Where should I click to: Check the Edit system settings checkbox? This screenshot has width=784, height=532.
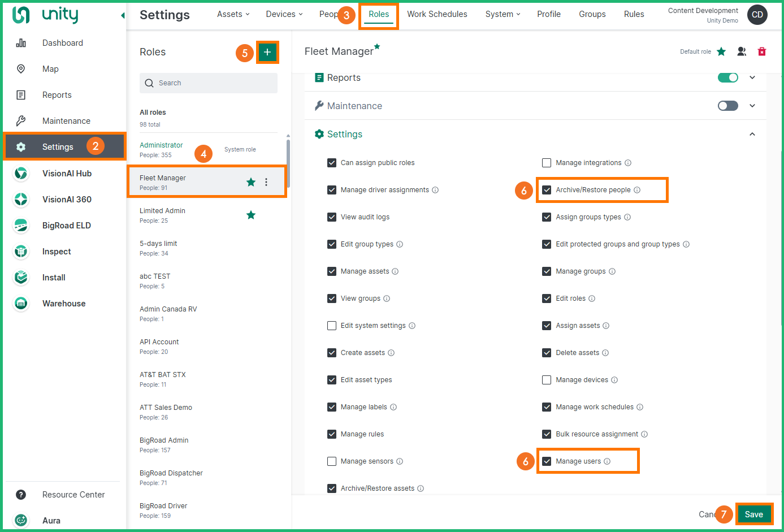[x=332, y=326]
